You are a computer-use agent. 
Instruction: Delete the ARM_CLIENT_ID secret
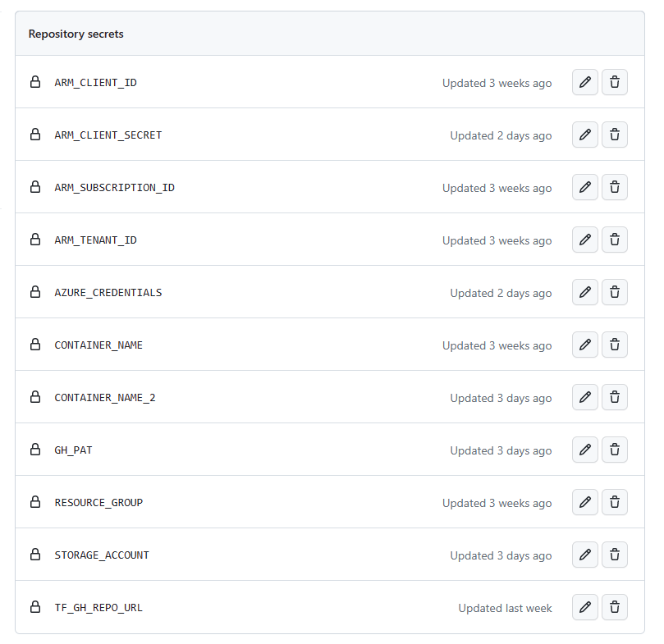(614, 82)
